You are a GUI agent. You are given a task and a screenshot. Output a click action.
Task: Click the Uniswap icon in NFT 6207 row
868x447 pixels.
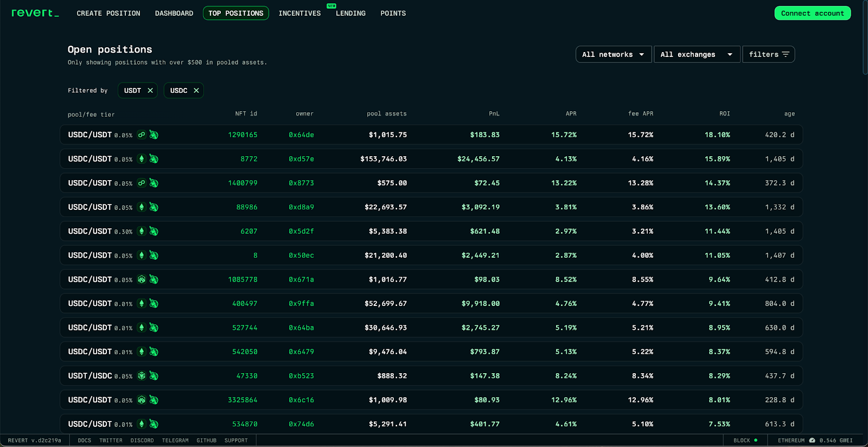point(154,231)
